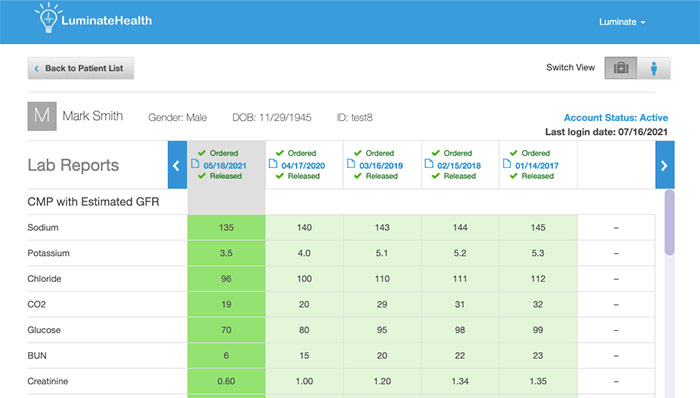The width and height of the screenshot is (700, 398).
Task: Click the Ordered checkmark for 04/17/2020
Action: click(280, 153)
